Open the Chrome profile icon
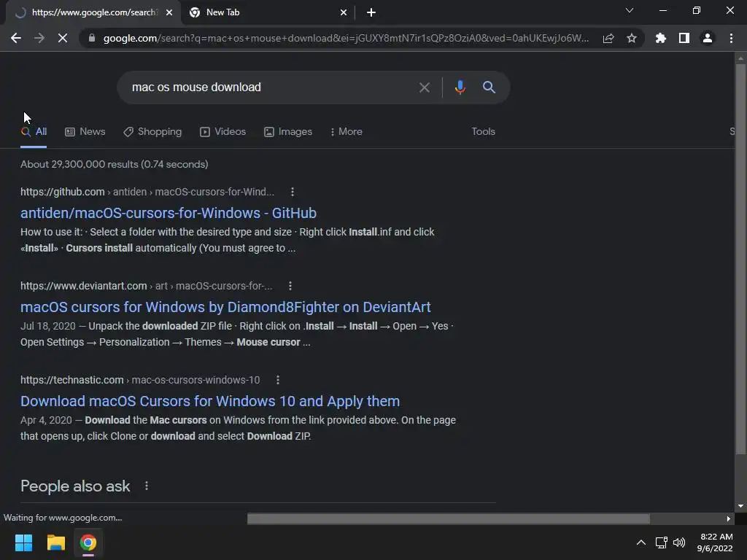747x560 pixels. [x=708, y=38]
